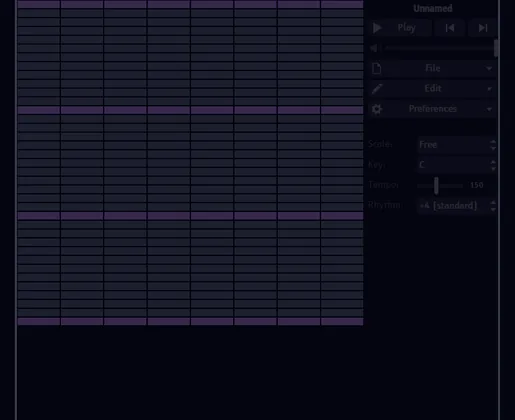Click the speaker volume icon

(x=374, y=48)
